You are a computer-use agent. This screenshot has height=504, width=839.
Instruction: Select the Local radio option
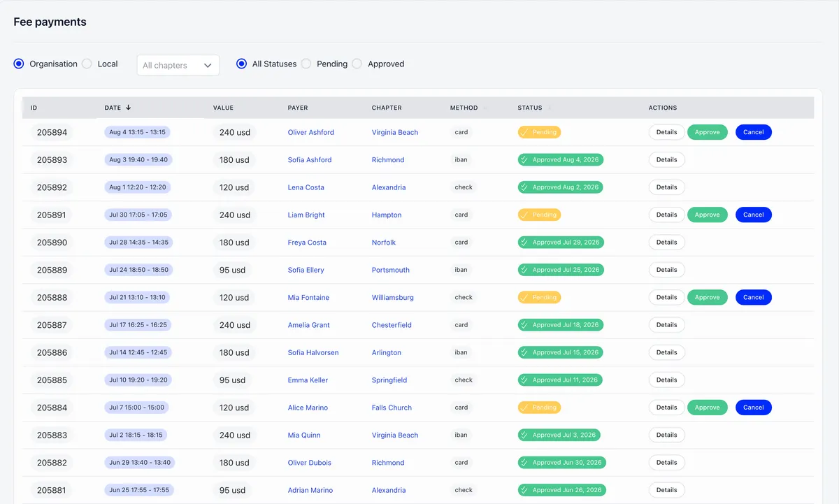[x=87, y=64]
